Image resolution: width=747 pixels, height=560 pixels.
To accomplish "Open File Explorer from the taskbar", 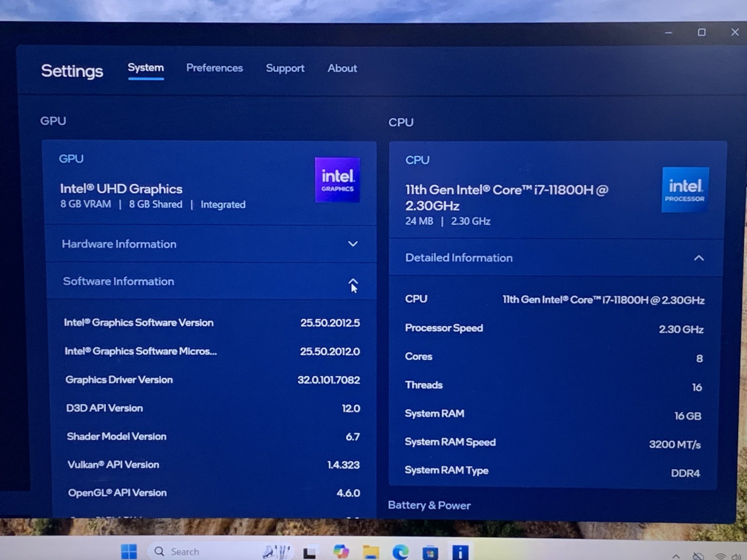I will coord(371,552).
